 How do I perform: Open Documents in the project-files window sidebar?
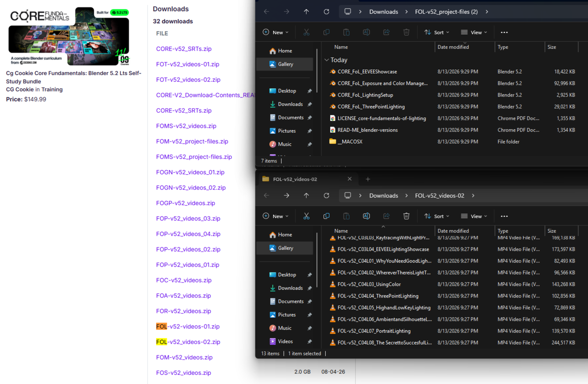291,118
